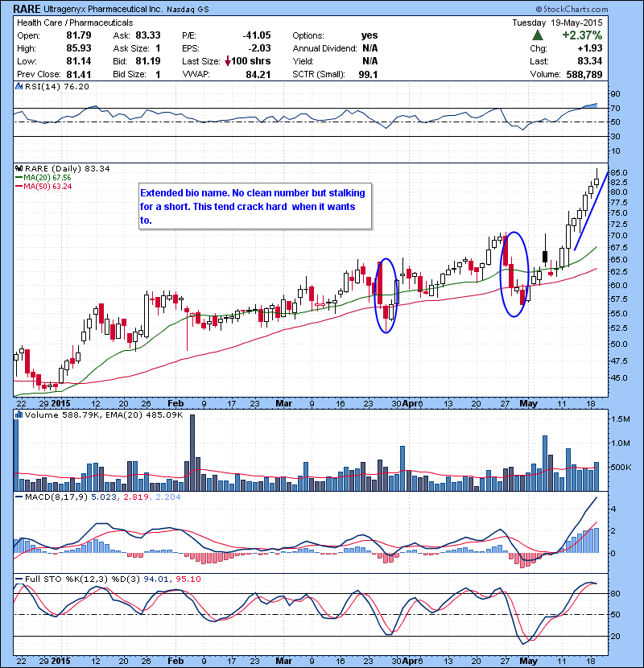
Task: Click the Last Size value 100 shrs
Action: pos(251,61)
